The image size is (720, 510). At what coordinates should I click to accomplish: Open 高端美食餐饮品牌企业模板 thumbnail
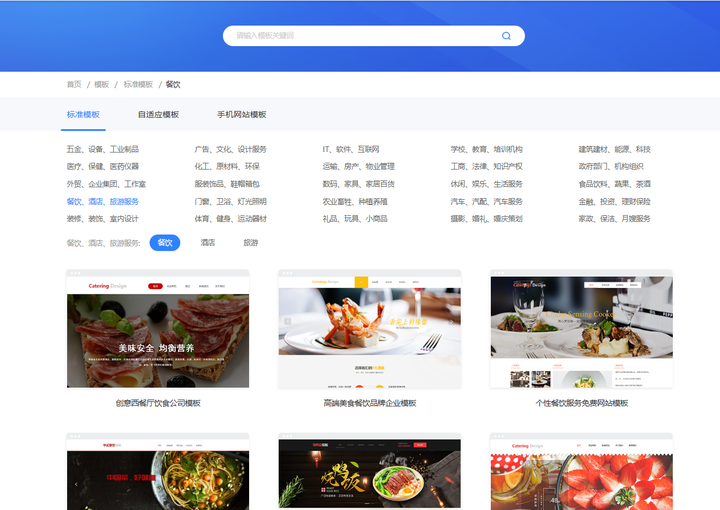pos(370,329)
